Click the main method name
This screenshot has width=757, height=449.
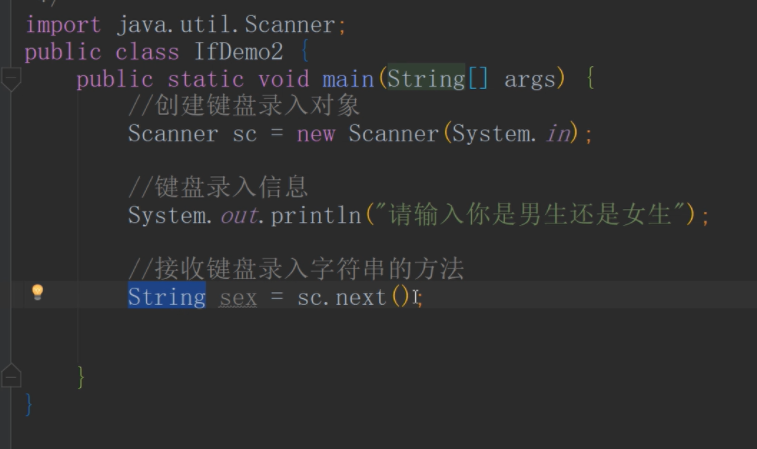[348, 79]
